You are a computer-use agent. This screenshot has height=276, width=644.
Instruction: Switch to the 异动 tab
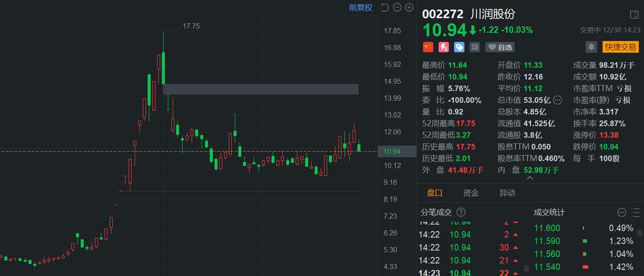[x=507, y=193]
